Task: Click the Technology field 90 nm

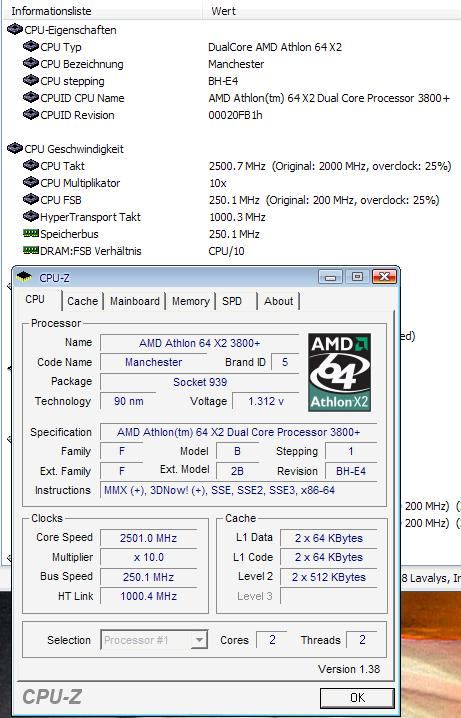Action: 128,402
